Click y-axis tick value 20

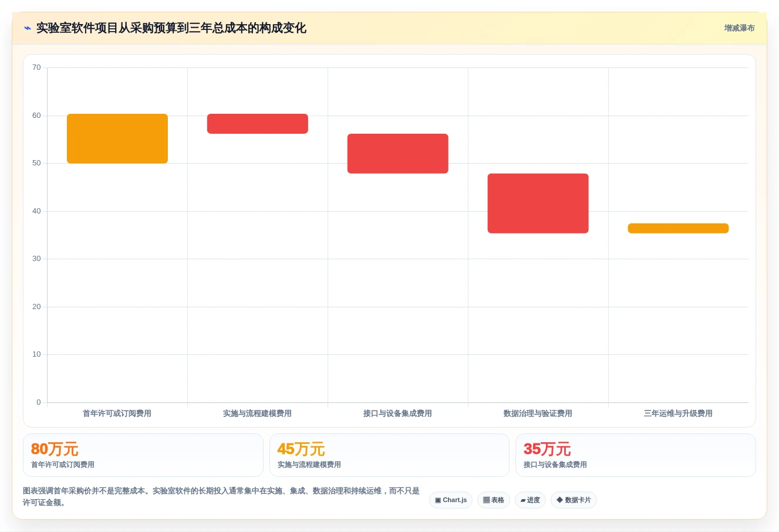[36, 307]
